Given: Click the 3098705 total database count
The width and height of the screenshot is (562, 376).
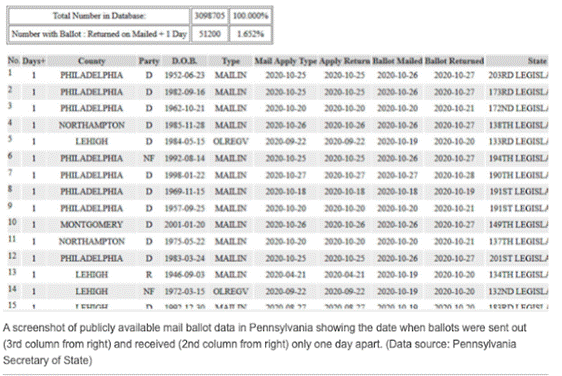Looking at the screenshot, I should tap(210, 16).
